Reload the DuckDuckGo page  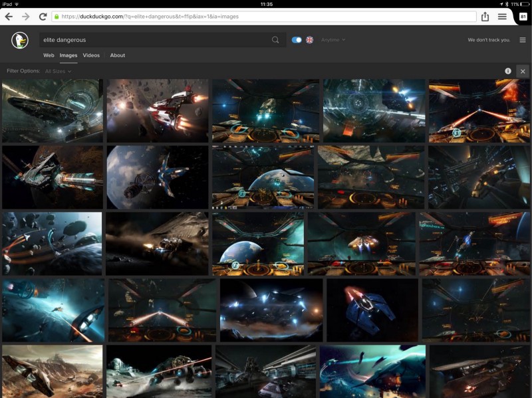coord(43,17)
